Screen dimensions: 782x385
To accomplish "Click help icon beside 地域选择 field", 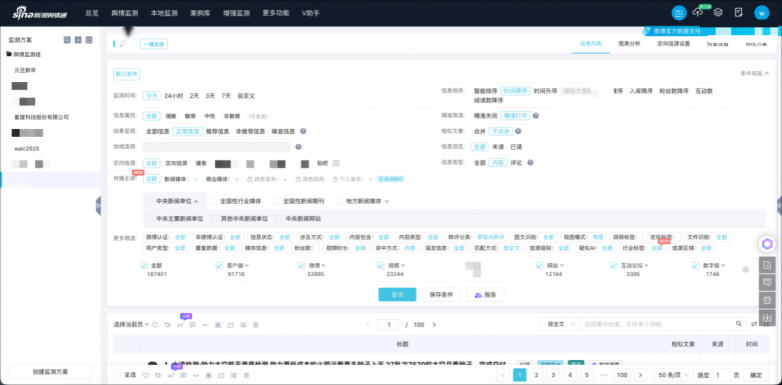I will [298, 147].
